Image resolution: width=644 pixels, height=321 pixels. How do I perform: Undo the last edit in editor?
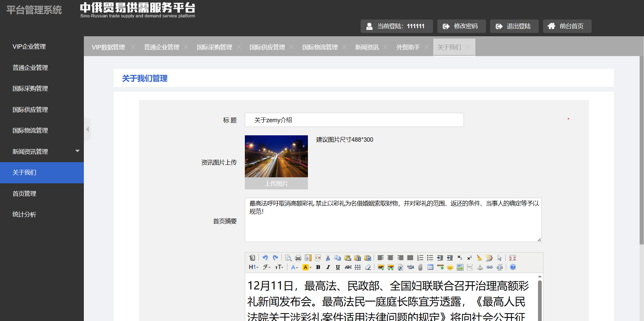[x=265, y=258]
